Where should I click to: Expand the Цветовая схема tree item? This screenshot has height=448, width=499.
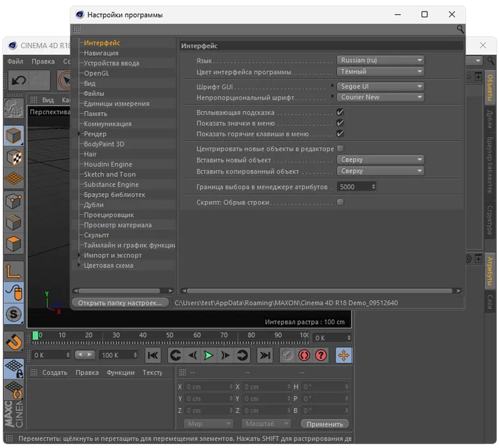click(x=79, y=265)
